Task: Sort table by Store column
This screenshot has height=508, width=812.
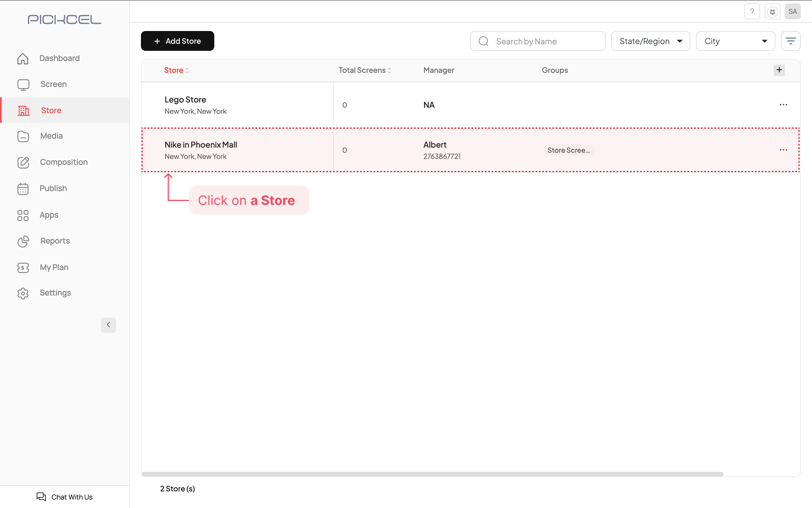Action: [x=176, y=71]
